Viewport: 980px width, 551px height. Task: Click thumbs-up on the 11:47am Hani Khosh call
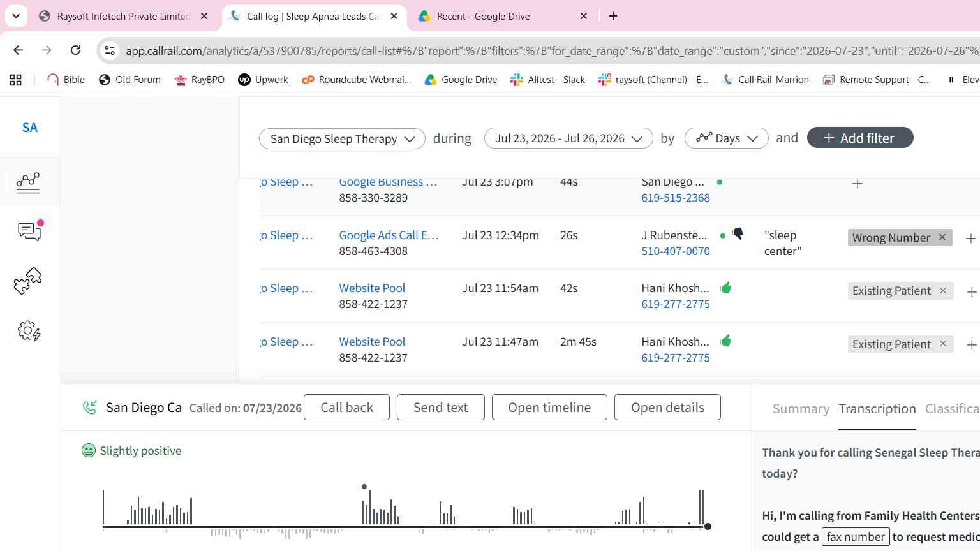coord(725,341)
